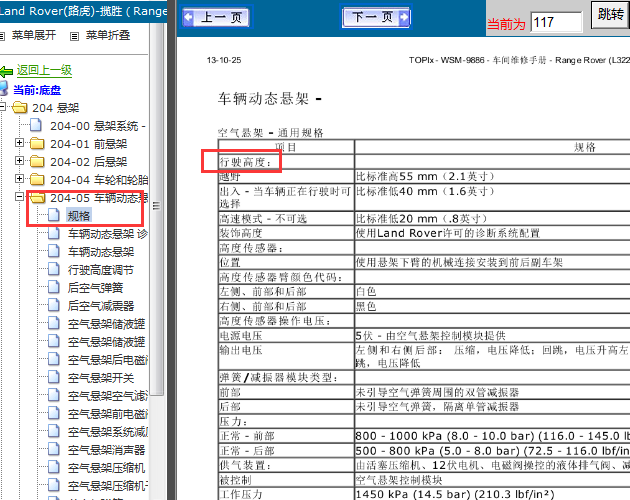
Task: Click the 高速模式 - 不可选 cell
Action: click(x=286, y=219)
